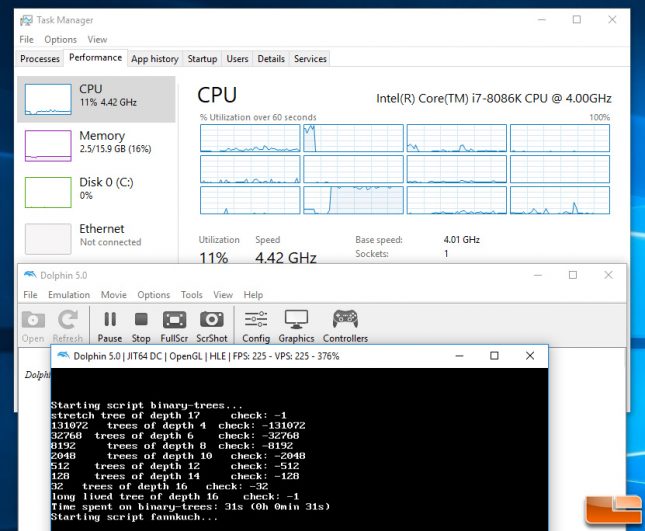This screenshot has height=531, width=645.
Task: Minimize the Task Manager window
Action: click(x=542, y=20)
